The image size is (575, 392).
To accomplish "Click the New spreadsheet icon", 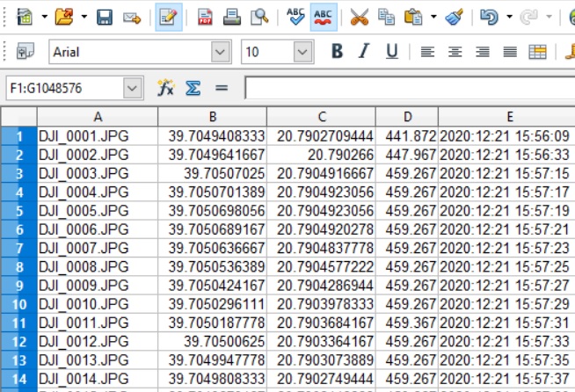I will tap(25, 17).
